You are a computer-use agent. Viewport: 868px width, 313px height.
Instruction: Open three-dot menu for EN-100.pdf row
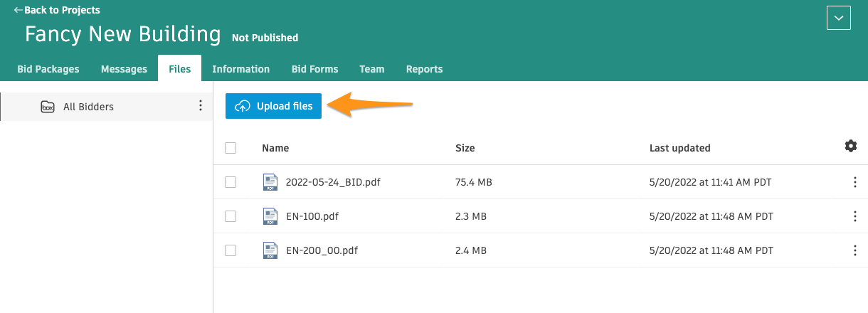coord(854,216)
